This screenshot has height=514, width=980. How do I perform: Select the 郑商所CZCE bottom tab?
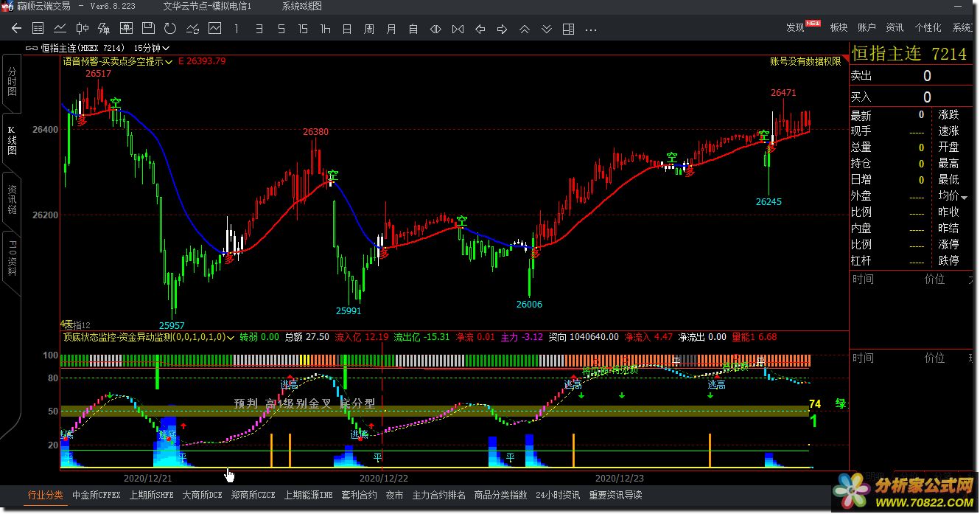253,495
